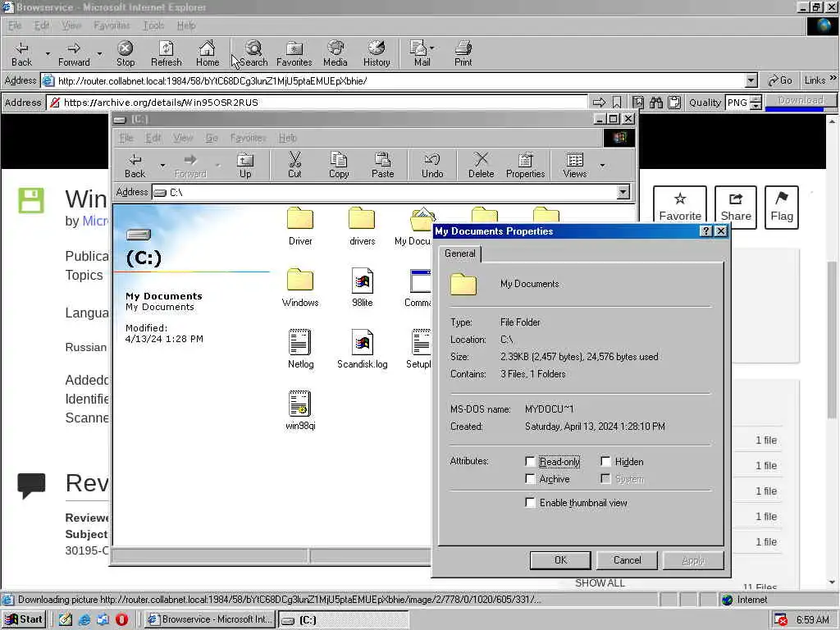Open the IE Back history dropdown arrow

tap(47, 53)
